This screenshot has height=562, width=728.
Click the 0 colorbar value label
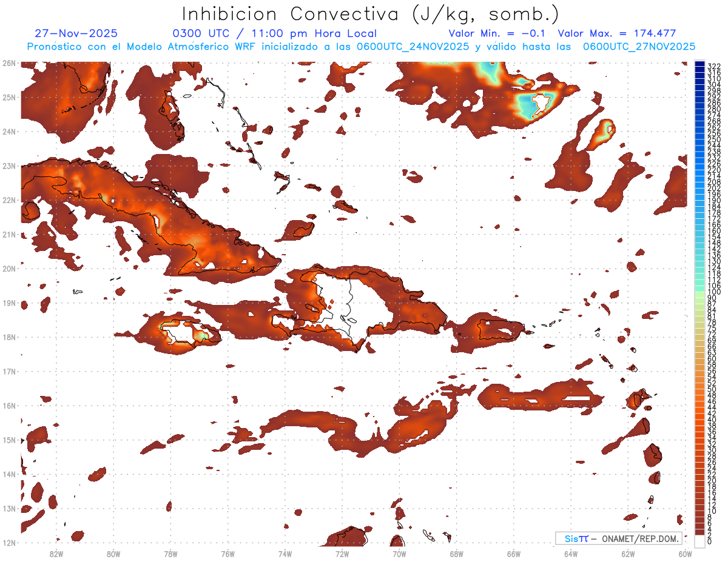click(710, 541)
